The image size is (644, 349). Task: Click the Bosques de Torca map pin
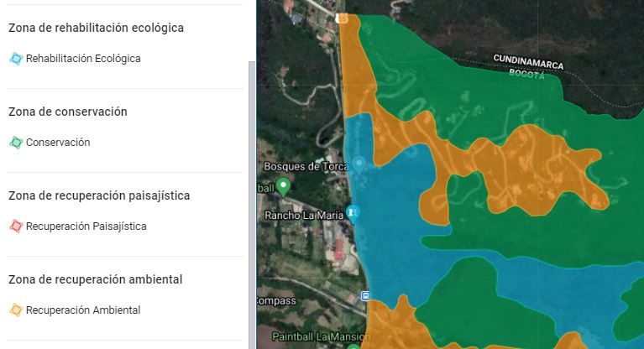pyautogui.click(x=359, y=164)
